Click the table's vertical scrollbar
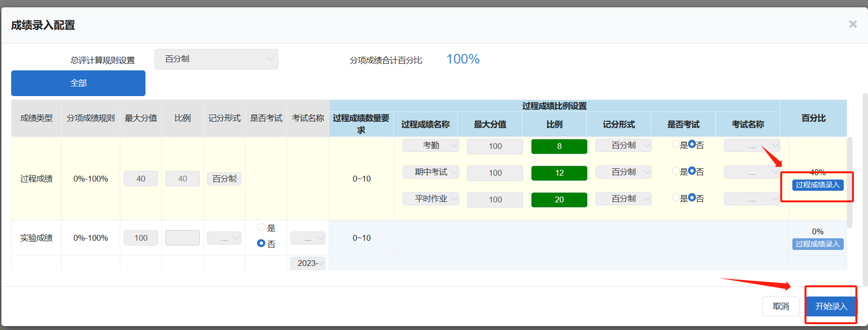 click(850, 182)
